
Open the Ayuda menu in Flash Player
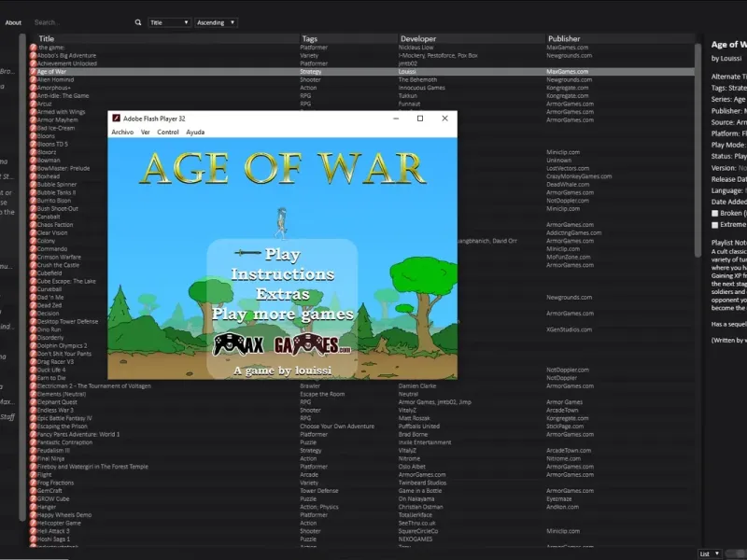pos(195,132)
